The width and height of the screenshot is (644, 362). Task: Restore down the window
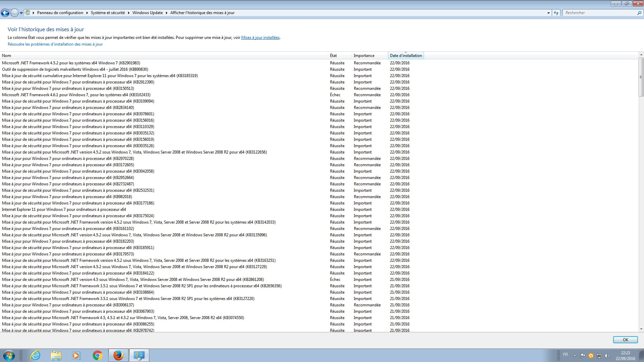point(626,4)
